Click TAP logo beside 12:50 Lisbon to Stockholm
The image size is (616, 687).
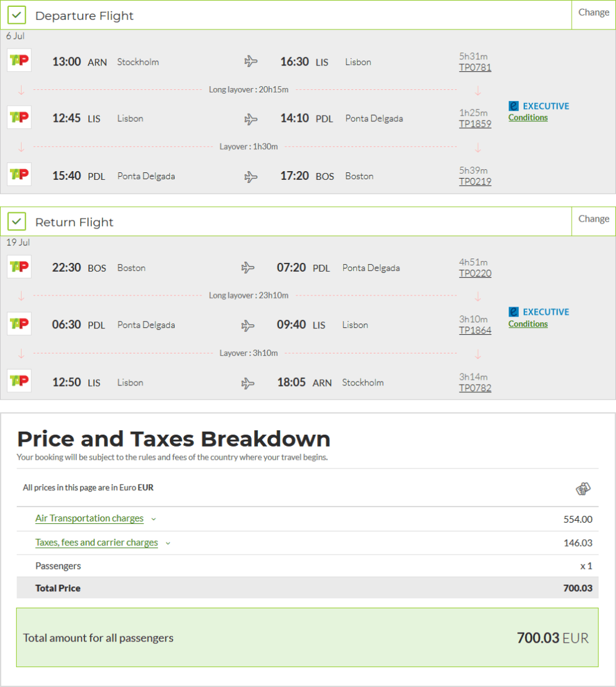[19, 381]
